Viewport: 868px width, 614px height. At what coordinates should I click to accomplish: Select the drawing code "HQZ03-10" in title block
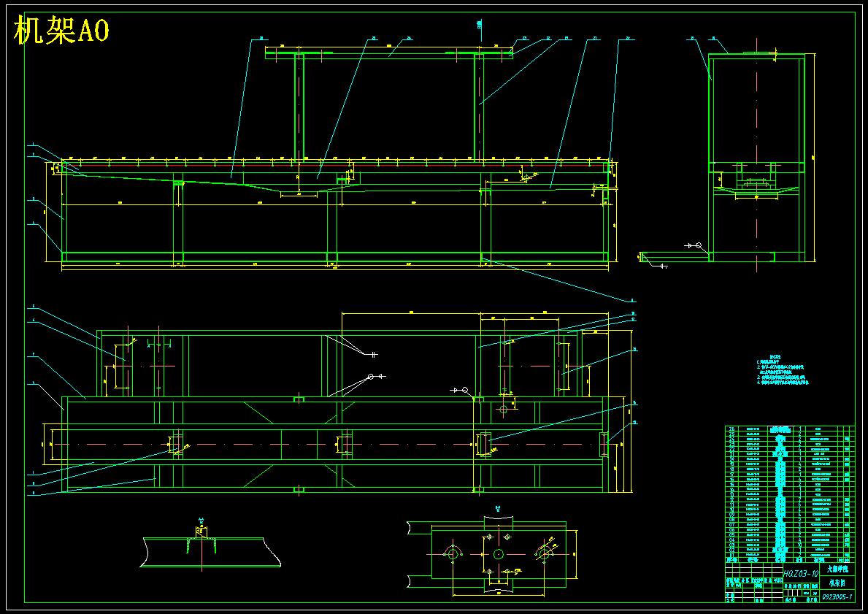tap(801, 573)
